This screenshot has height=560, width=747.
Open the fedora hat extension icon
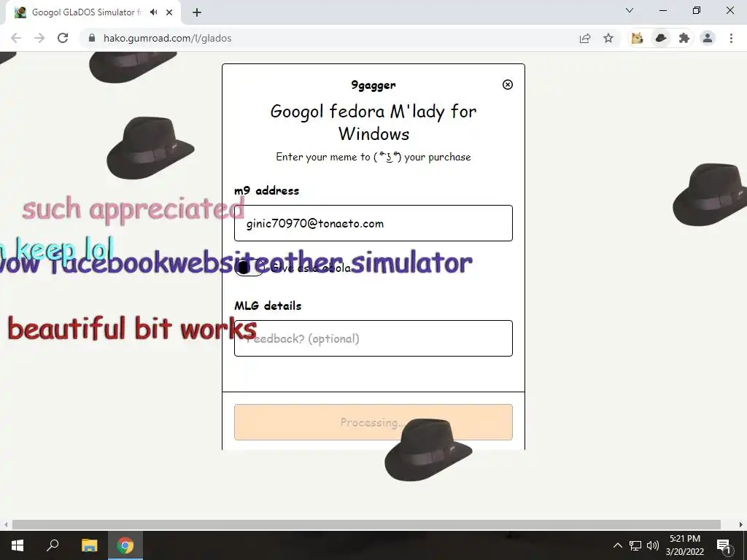tap(661, 38)
